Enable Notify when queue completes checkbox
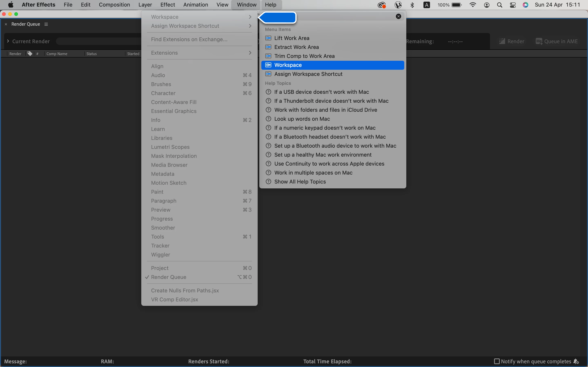Screen dimensions: 588x367 [x=497, y=361]
